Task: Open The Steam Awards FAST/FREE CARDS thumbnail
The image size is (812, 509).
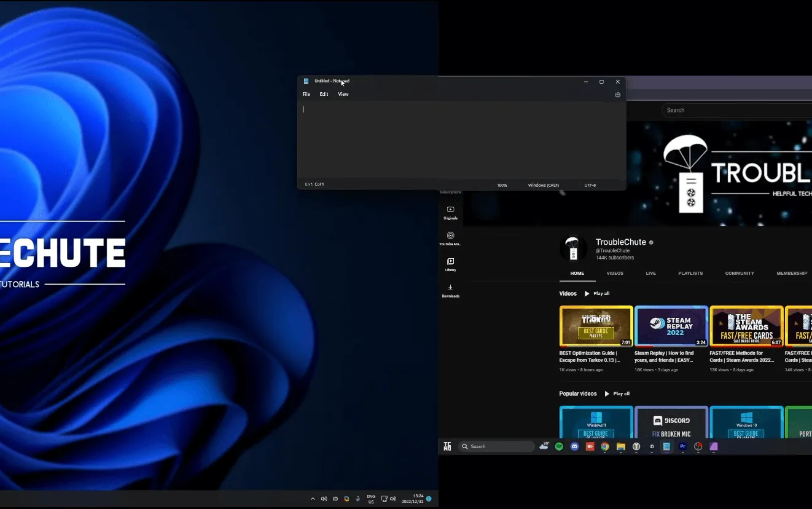Action: (x=746, y=326)
